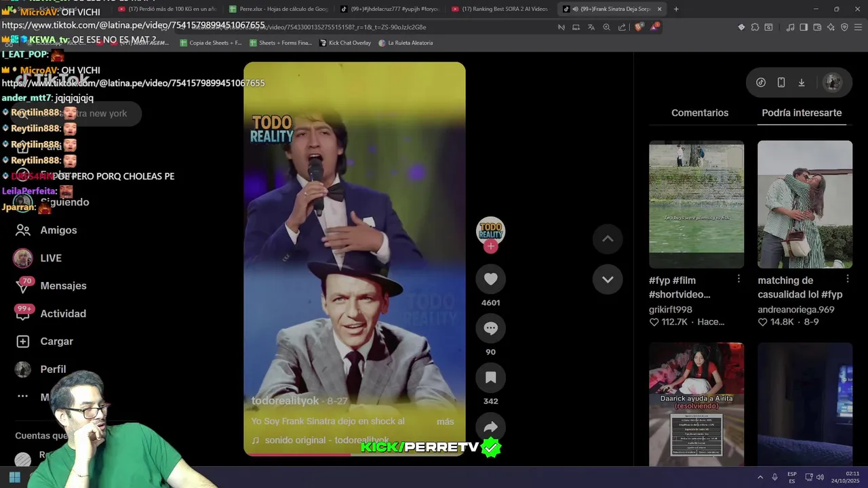Open the user profile avatar in top pill

(x=832, y=83)
